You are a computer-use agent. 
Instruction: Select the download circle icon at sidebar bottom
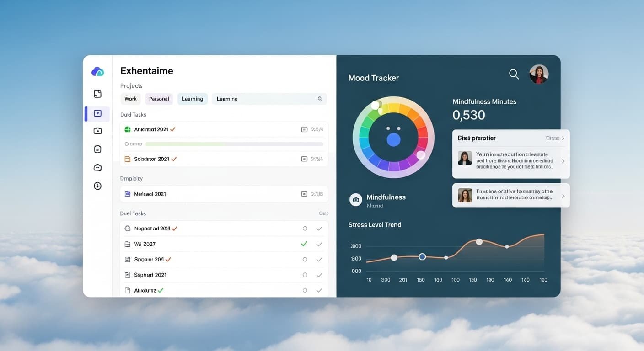[97, 186]
